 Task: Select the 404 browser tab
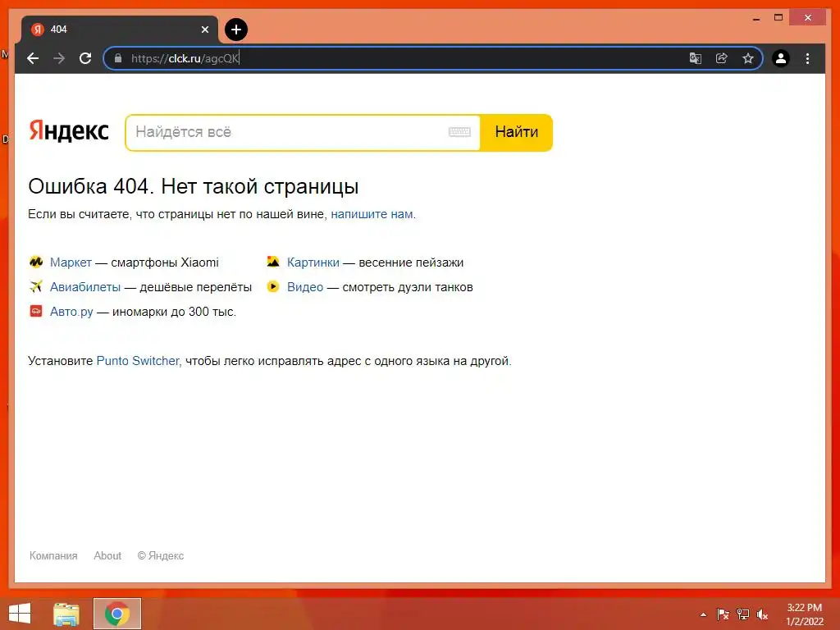coord(119,30)
